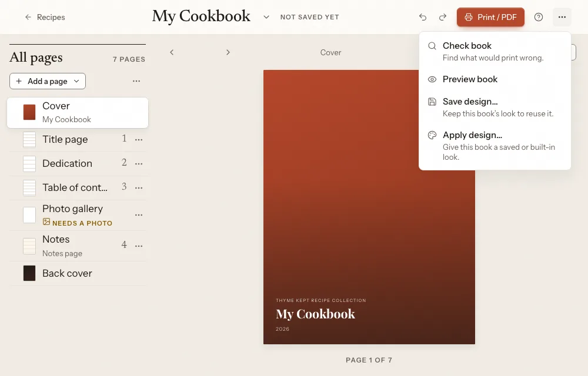Open Table of contents row options ellipsis
The height and width of the screenshot is (376, 588).
click(139, 187)
